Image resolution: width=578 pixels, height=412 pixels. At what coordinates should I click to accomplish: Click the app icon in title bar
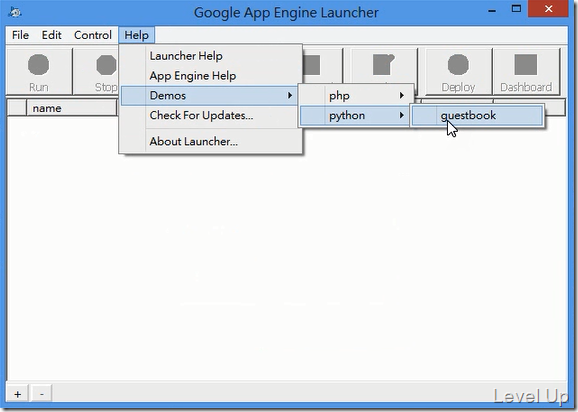click(x=15, y=12)
